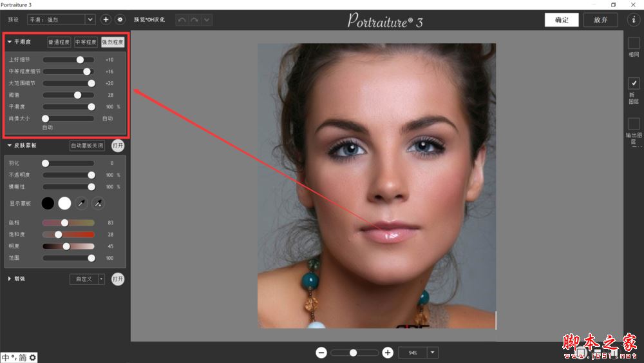The height and width of the screenshot is (363, 644).
Task: Zoom out with the minus icon
Action: click(321, 352)
